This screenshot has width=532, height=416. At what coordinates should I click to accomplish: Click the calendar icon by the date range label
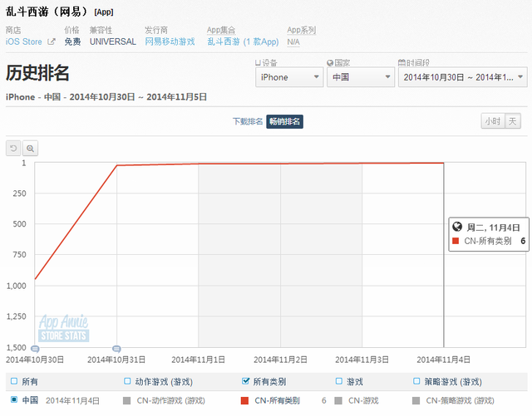(x=401, y=62)
